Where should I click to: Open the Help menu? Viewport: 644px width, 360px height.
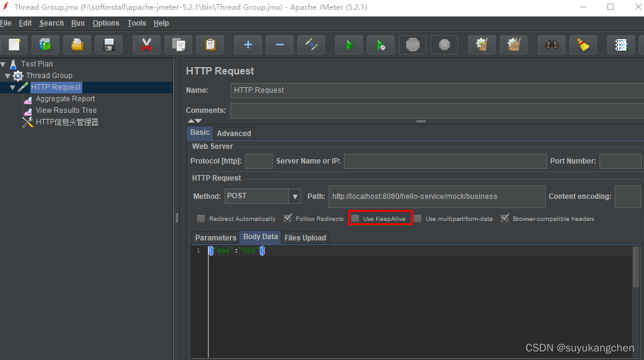click(x=161, y=23)
